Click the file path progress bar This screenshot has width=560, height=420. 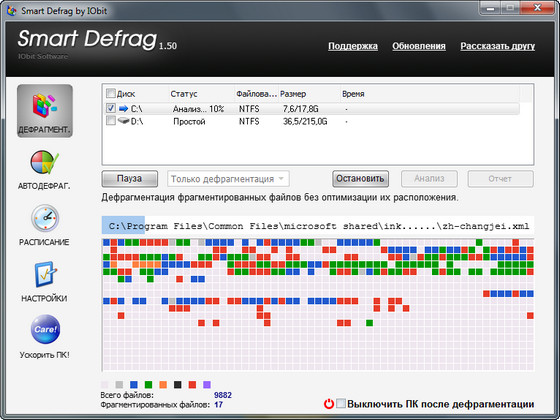(x=318, y=226)
